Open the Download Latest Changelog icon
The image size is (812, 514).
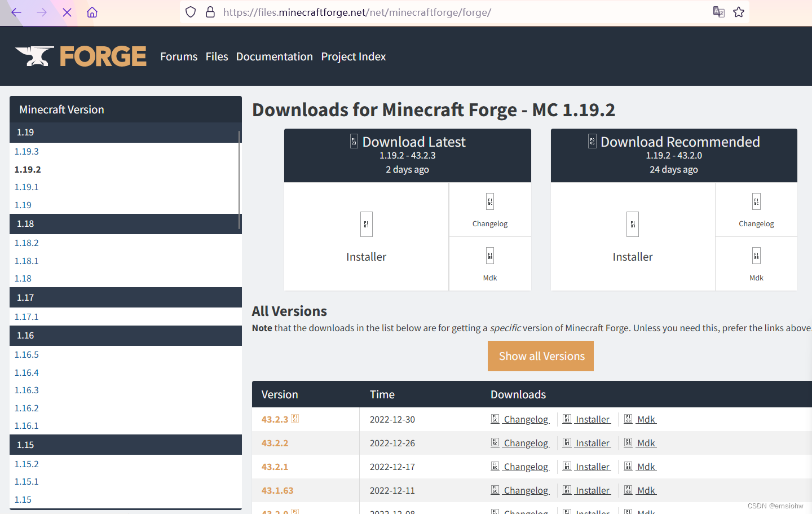pos(490,201)
